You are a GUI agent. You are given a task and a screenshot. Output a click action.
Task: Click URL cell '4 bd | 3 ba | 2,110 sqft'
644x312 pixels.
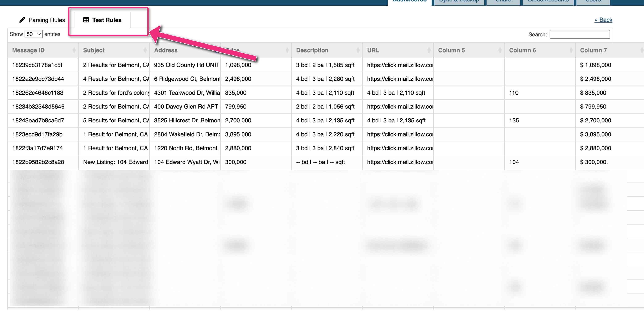click(x=396, y=93)
